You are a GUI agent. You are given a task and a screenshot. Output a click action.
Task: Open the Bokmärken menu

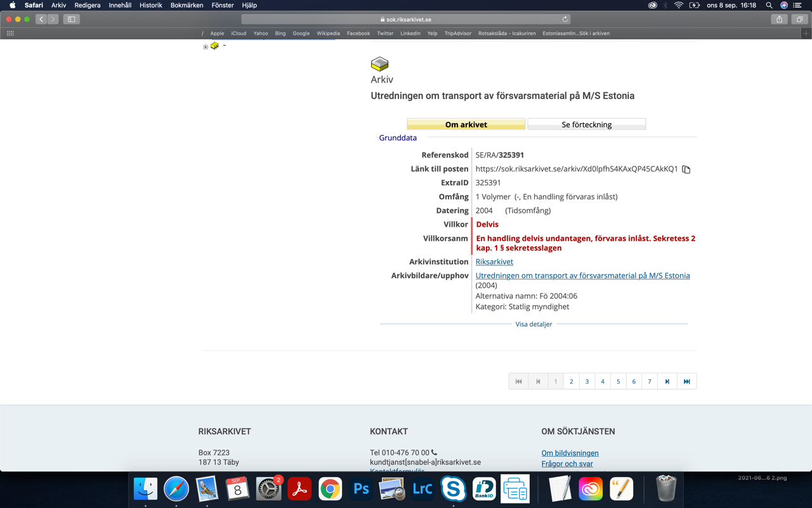(187, 5)
